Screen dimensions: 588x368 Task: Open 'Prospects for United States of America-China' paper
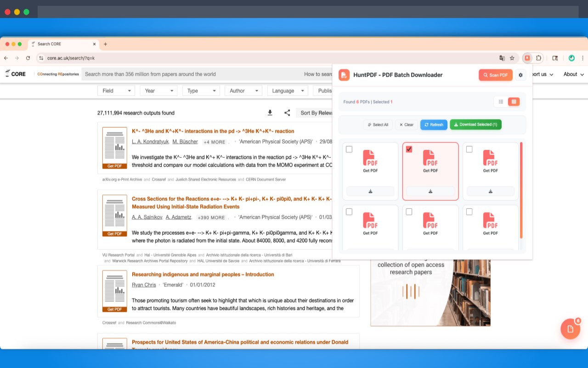point(240,342)
